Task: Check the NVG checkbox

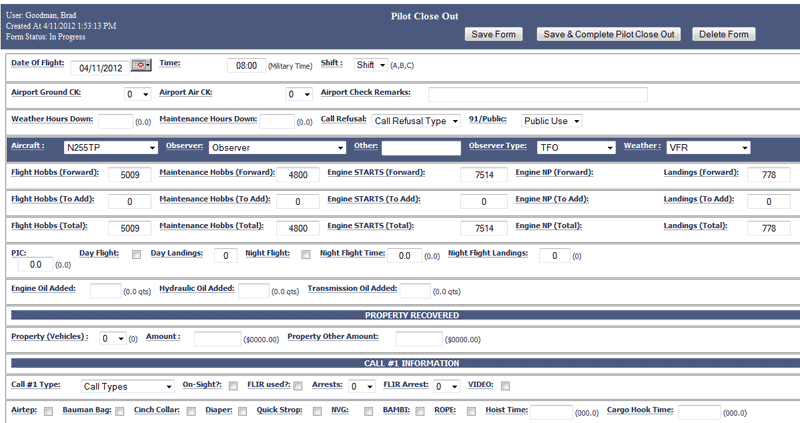Action: tap(368, 411)
